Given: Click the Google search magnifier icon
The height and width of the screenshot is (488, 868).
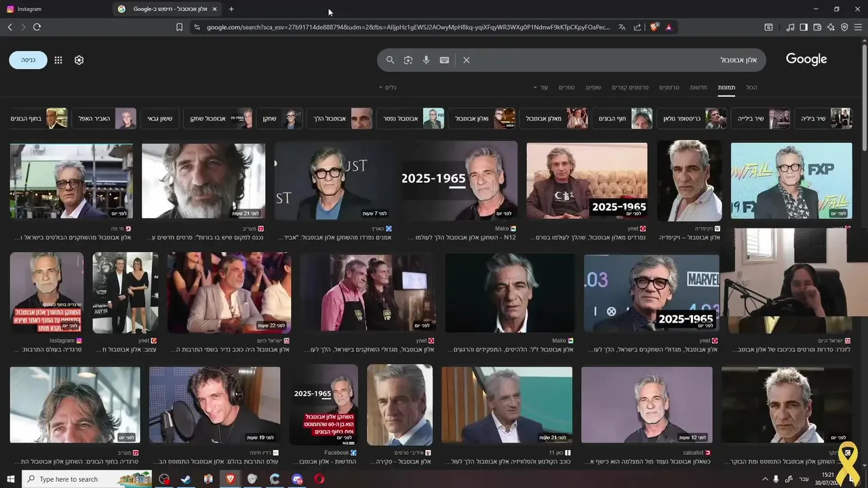Looking at the screenshot, I should 390,60.
